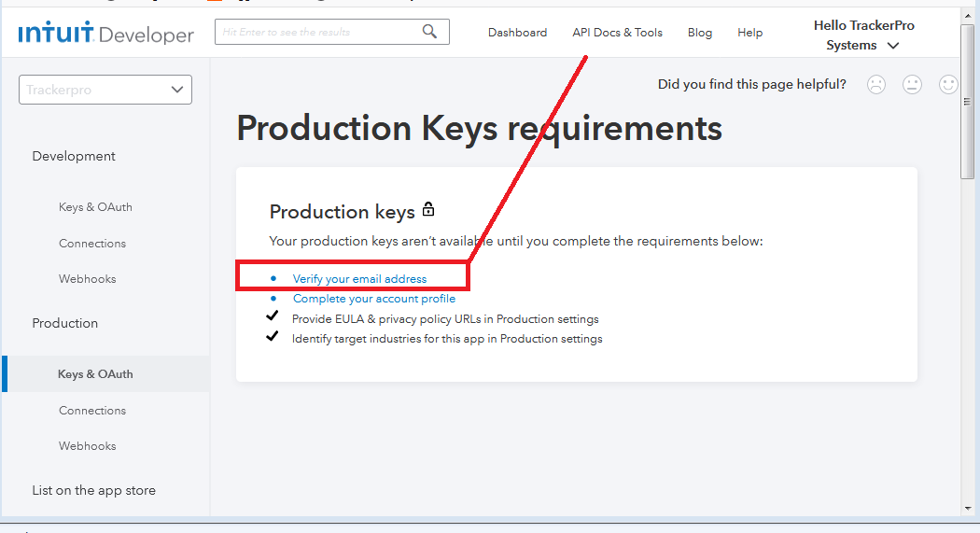Click the vertical scrollbar thumb
The image size is (980, 533).
(967, 101)
